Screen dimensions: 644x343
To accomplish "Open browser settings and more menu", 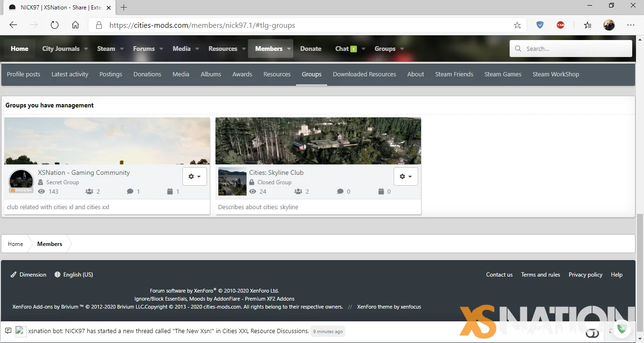I will 631,25.
